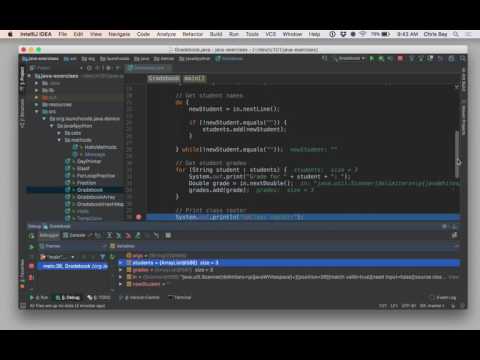Click Evaluate Expression calculator icon
480x360 pixels.
coord(168,236)
